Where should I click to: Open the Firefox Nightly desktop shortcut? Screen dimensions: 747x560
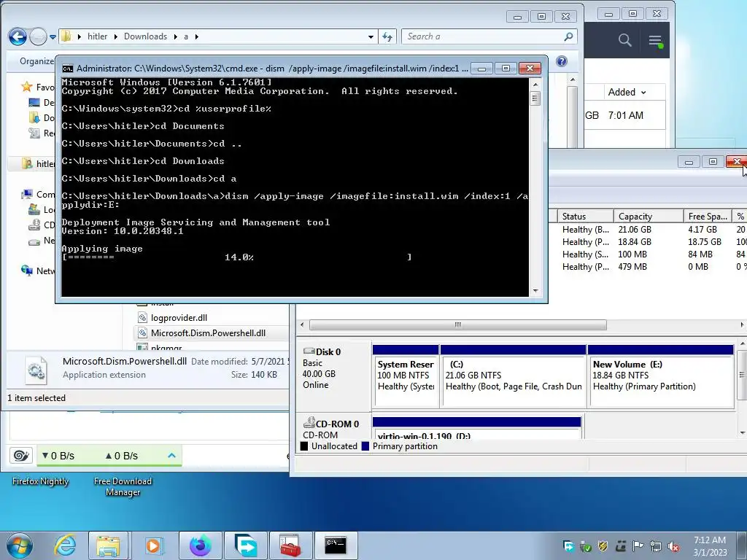coord(41,481)
